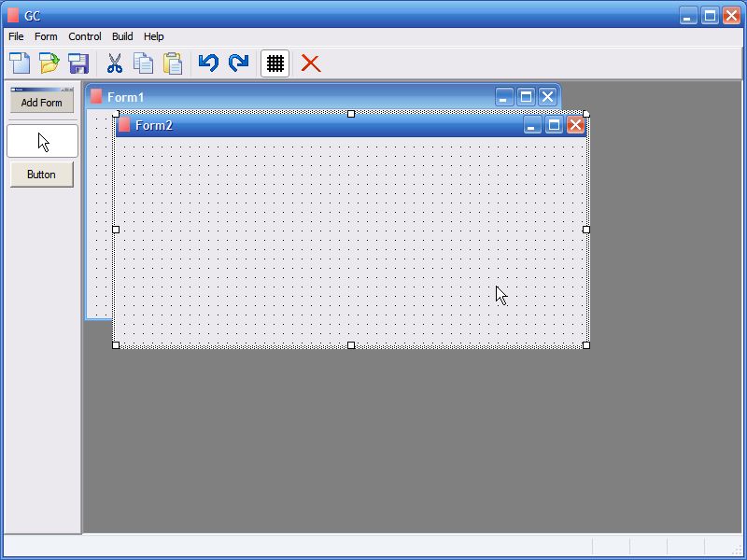The image size is (747, 560).
Task: Open the Build menu
Action: (122, 36)
